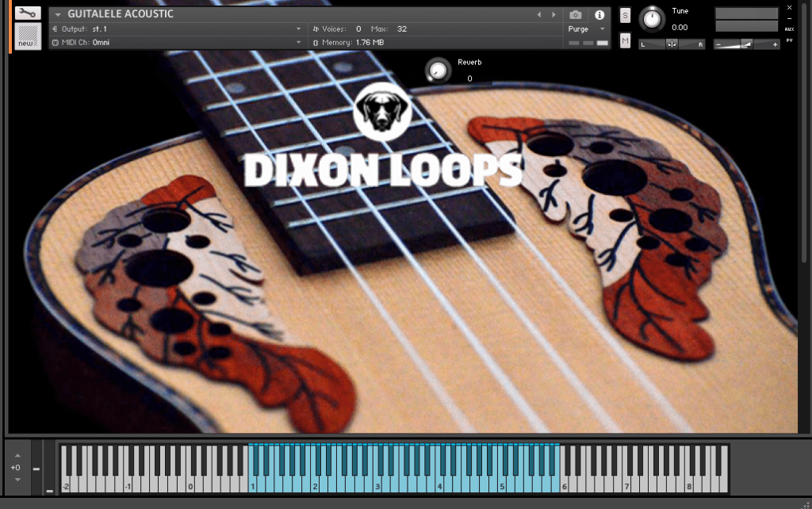Screen dimensions: 812x509
Task: Shift keyboard octave down with arrow
Action: pos(17,480)
